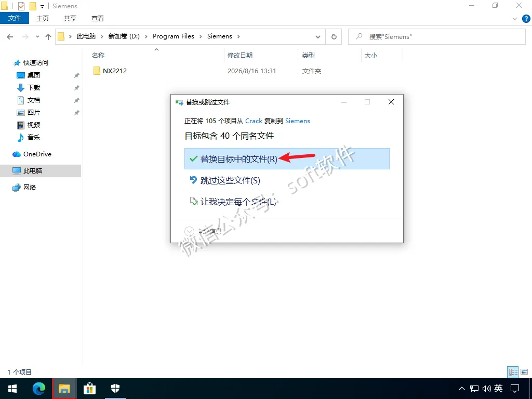Focus the 搜索"Siemens" search box
This screenshot has width=532, height=399.
[x=436, y=37]
